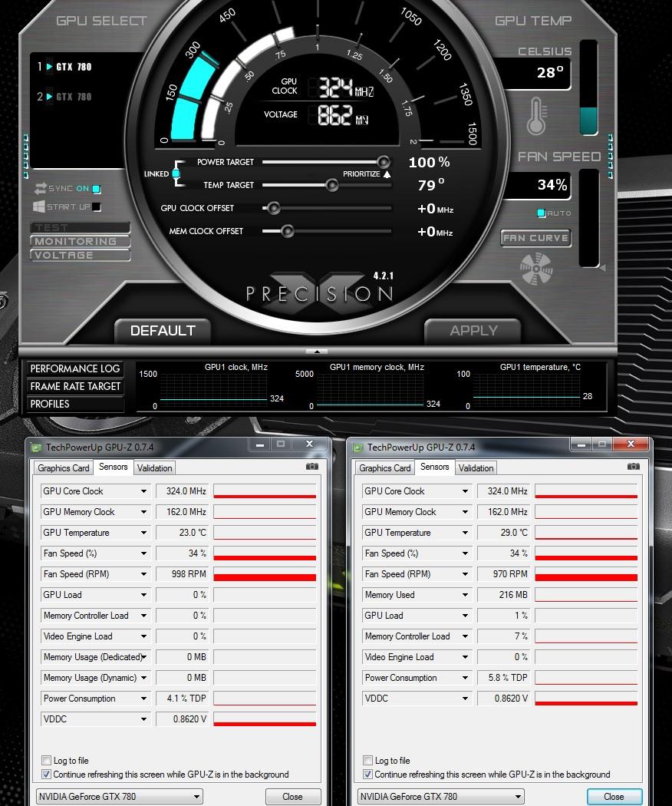The width and height of the screenshot is (672, 806).
Task: Click the camera screenshot icon in left GPU-Z window
Action: tap(312, 466)
